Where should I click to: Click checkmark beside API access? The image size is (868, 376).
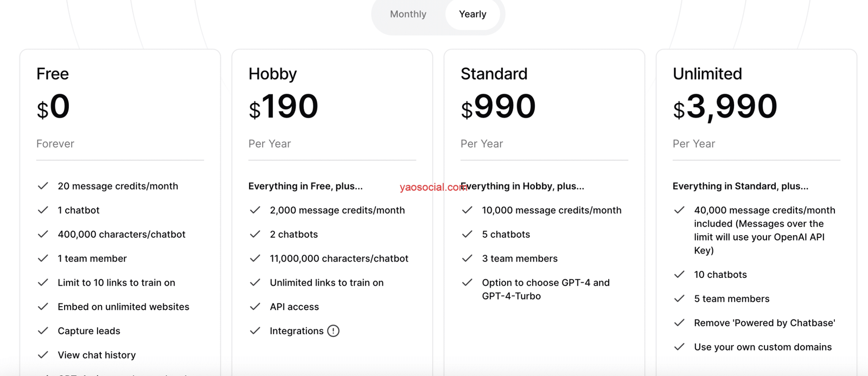(255, 307)
